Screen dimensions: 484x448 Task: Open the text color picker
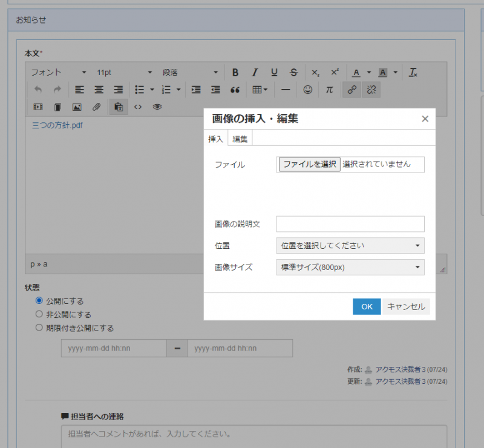pyautogui.click(x=356, y=73)
